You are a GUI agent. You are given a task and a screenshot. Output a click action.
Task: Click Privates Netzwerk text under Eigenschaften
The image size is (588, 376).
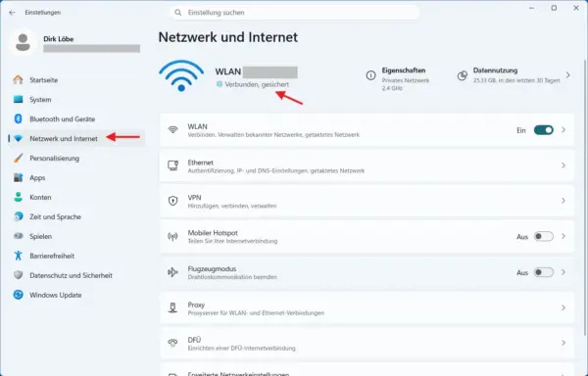[406, 80]
